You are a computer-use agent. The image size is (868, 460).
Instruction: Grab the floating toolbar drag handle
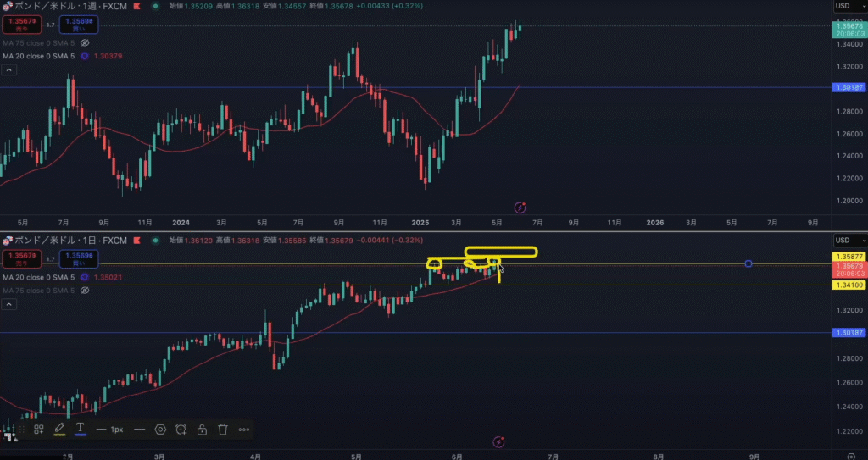tap(22, 429)
